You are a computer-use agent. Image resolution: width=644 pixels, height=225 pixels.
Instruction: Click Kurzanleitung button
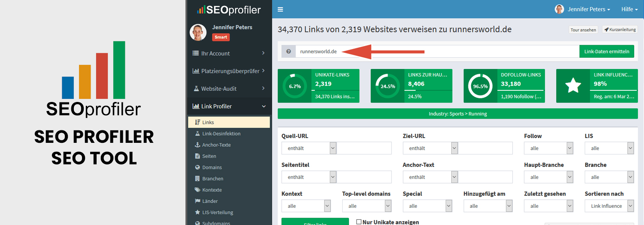point(620,30)
